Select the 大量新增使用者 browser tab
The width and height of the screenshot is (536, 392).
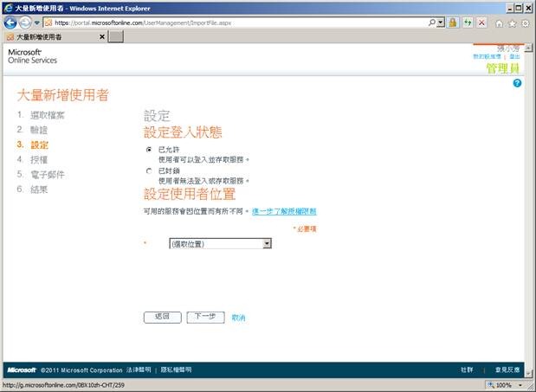click(x=55, y=36)
